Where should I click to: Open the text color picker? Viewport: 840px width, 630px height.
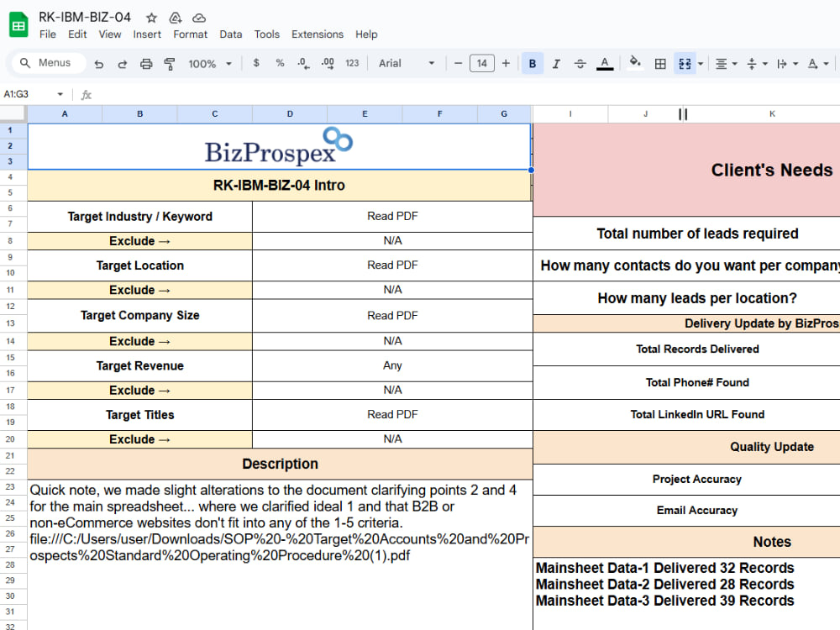(x=605, y=63)
